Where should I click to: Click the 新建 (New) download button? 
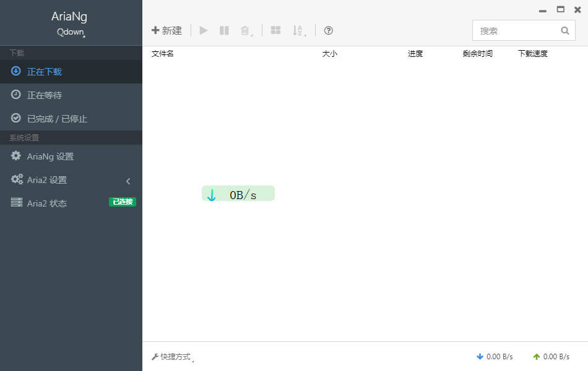click(x=167, y=30)
